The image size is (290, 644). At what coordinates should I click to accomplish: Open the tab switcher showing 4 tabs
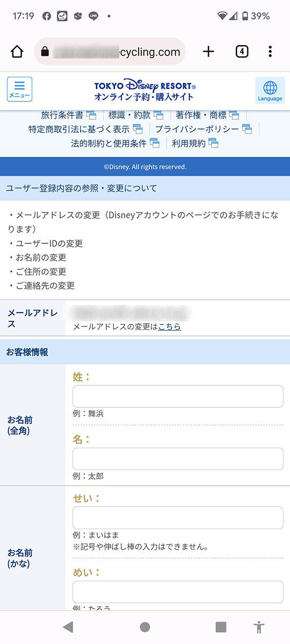pyautogui.click(x=242, y=52)
